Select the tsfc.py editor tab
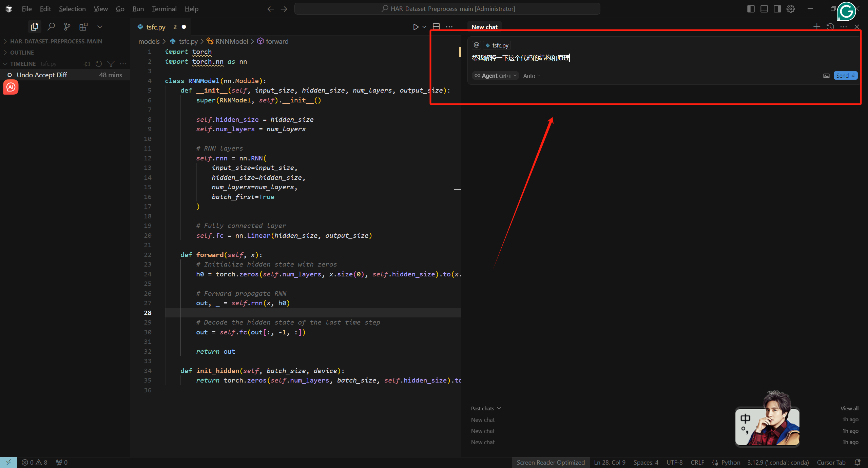Image resolution: width=868 pixels, height=468 pixels. [x=156, y=27]
